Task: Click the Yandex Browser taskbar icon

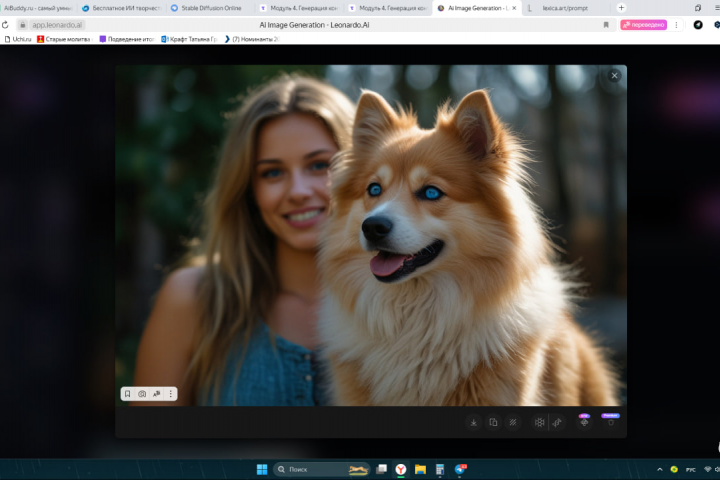Action: click(401, 469)
